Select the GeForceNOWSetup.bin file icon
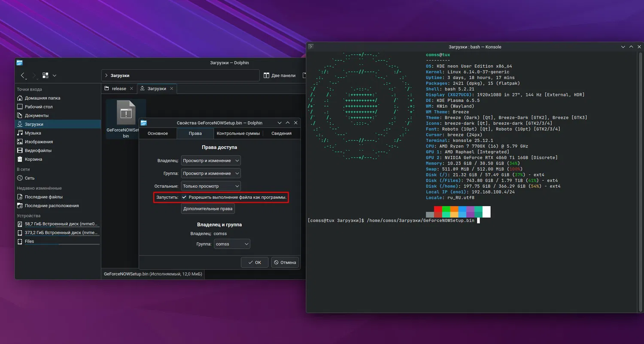 click(x=125, y=113)
